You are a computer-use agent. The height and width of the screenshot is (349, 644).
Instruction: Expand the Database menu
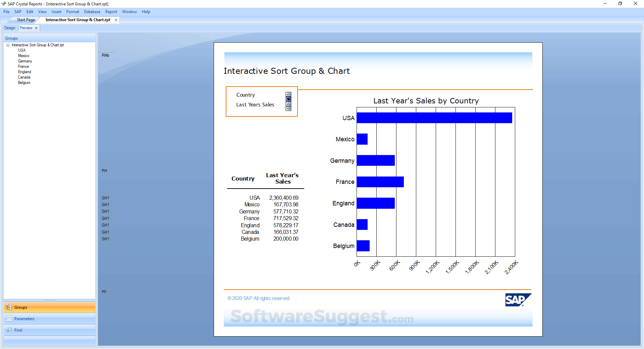[x=92, y=11]
